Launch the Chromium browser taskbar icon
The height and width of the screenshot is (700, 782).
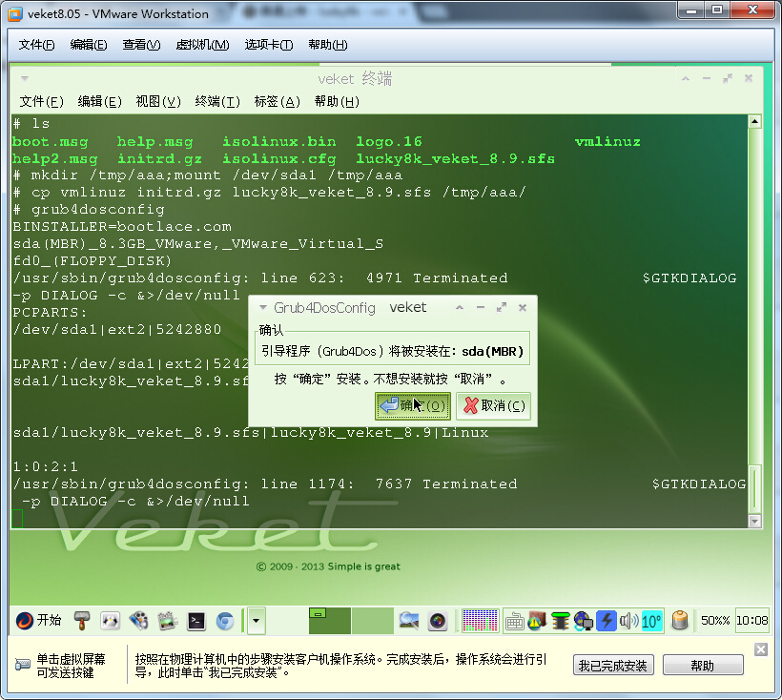pos(225,621)
